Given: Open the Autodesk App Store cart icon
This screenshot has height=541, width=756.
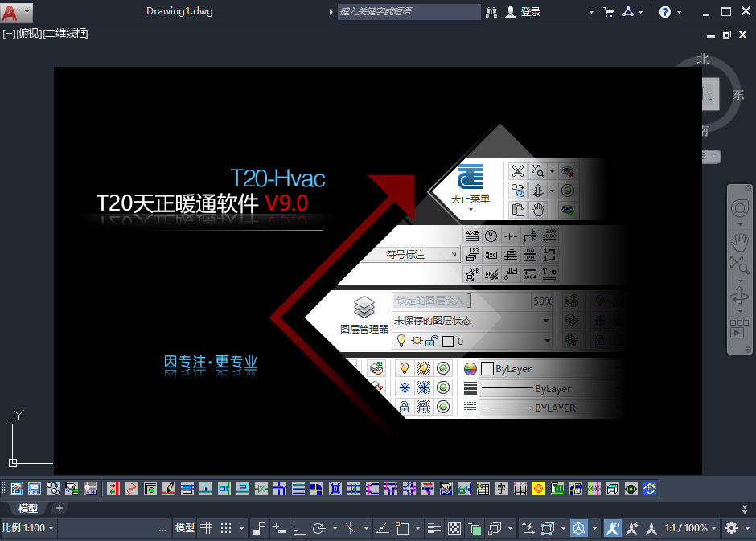Looking at the screenshot, I should pyautogui.click(x=608, y=12).
